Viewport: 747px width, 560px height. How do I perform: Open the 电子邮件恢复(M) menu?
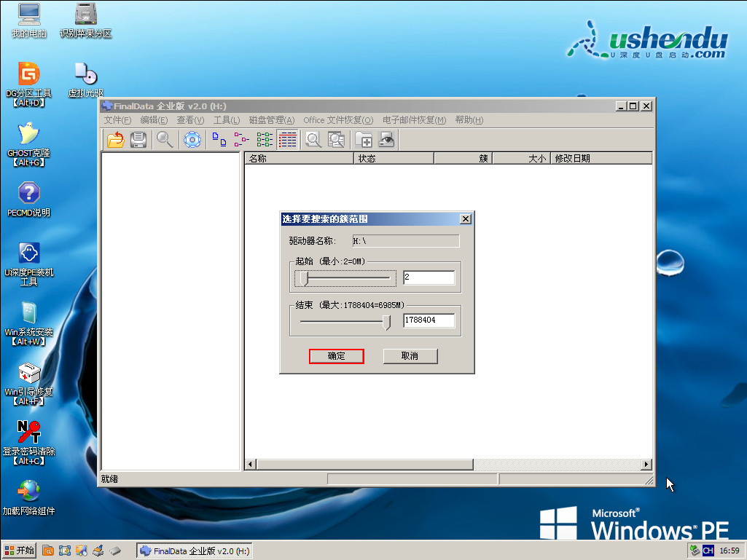coord(415,120)
